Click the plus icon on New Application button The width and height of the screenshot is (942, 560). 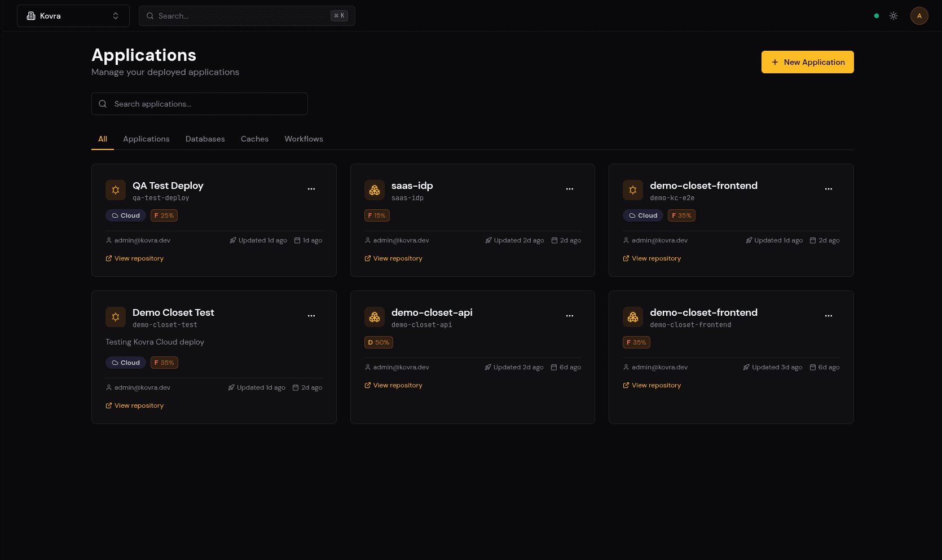(775, 62)
